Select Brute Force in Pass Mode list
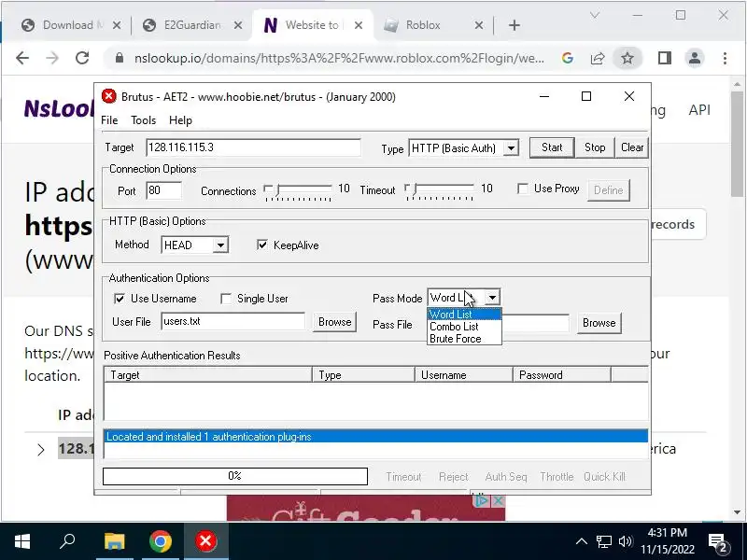The height and width of the screenshot is (560, 747). [x=464, y=339]
